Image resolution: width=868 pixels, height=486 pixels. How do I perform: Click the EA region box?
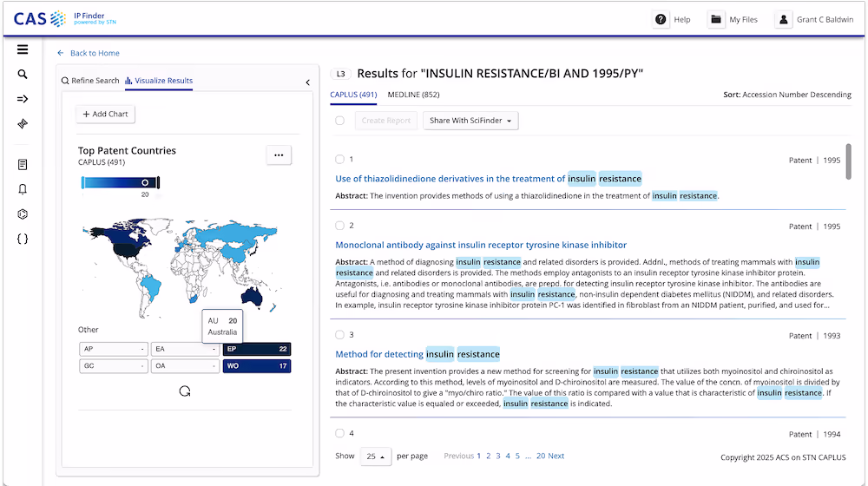coord(186,349)
